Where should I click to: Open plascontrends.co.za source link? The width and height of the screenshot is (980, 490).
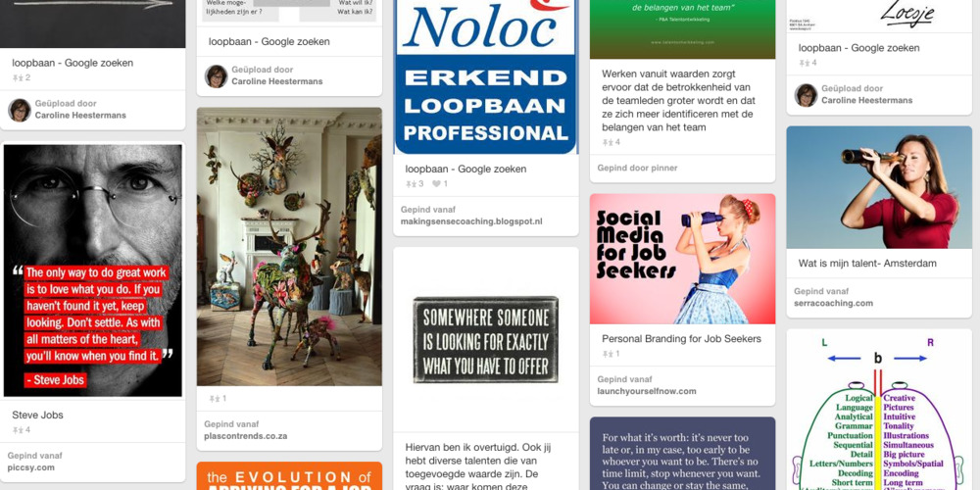tap(246, 436)
